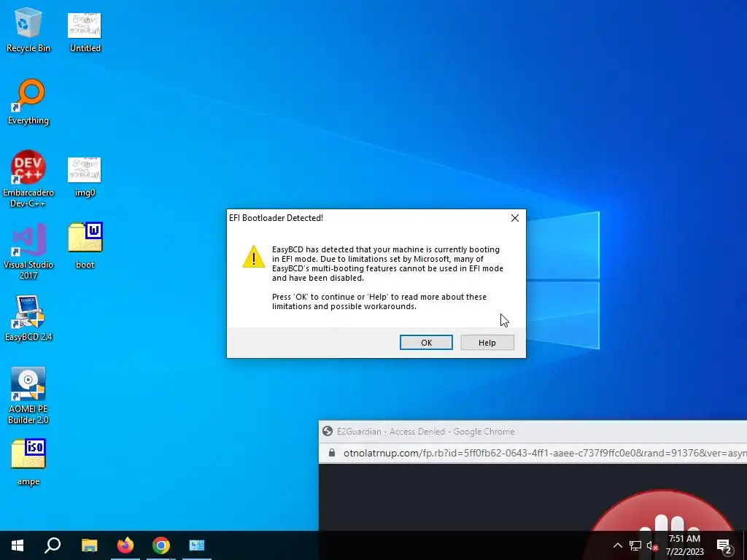Select the Embarcadero Dev-C++ shortcut

coord(28,179)
